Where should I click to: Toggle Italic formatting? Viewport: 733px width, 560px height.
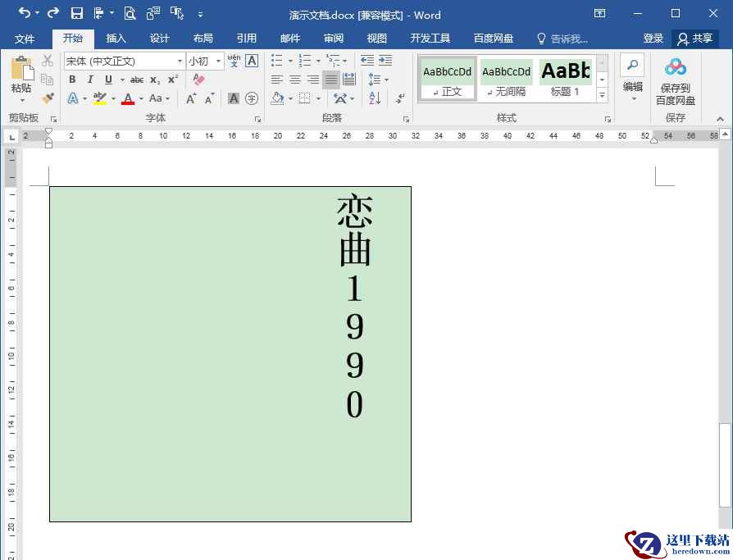click(90, 80)
